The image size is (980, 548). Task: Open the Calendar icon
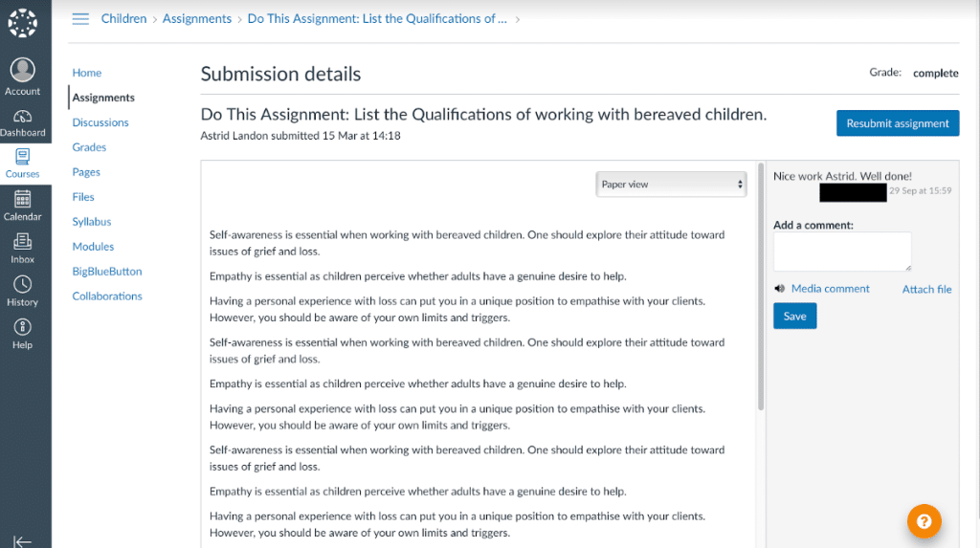22,199
